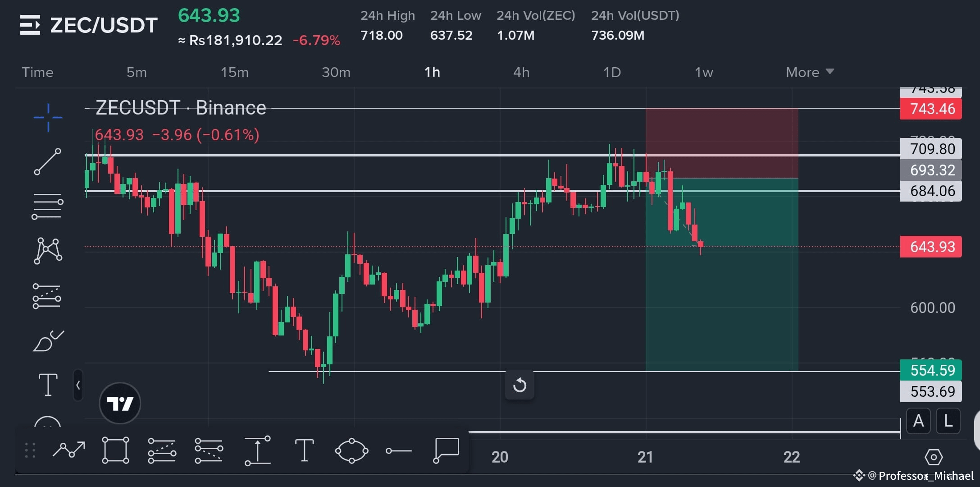Open the More timeframes dropdown
Image resolution: width=980 pixels, height=487 pixels.
(810, 72)
